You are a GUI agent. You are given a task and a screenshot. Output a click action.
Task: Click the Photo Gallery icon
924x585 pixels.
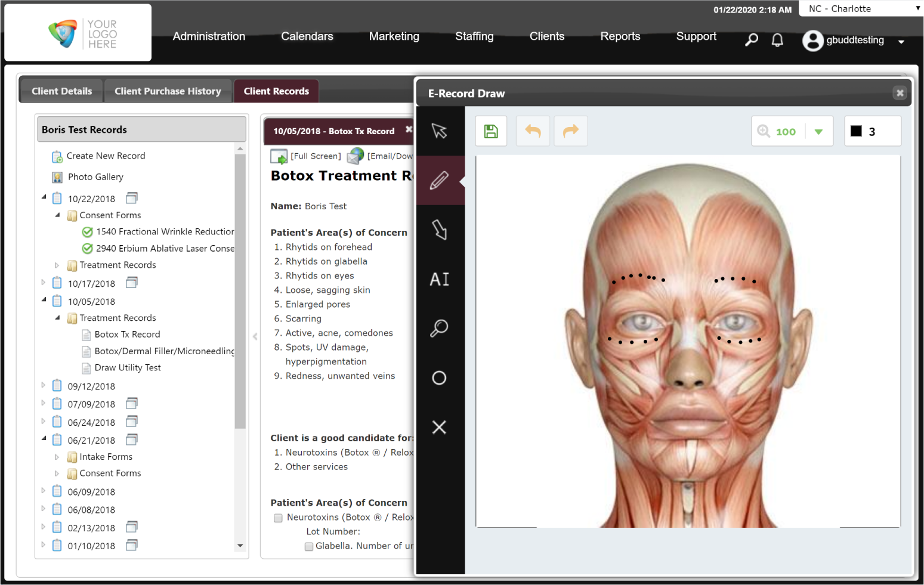click(x=57, y=177)
